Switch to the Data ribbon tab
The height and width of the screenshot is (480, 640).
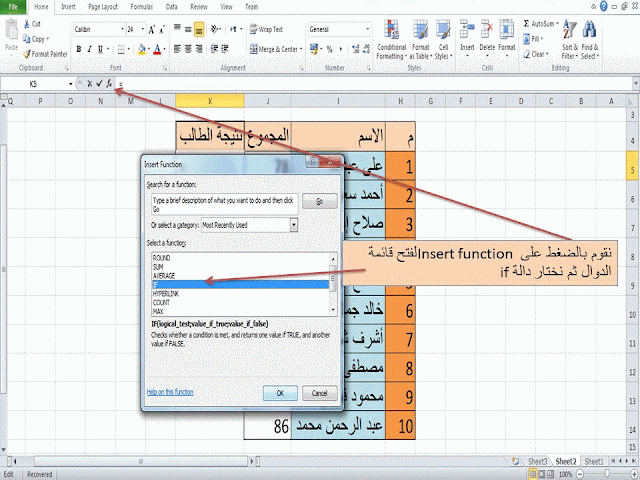(x=171, y=7)
